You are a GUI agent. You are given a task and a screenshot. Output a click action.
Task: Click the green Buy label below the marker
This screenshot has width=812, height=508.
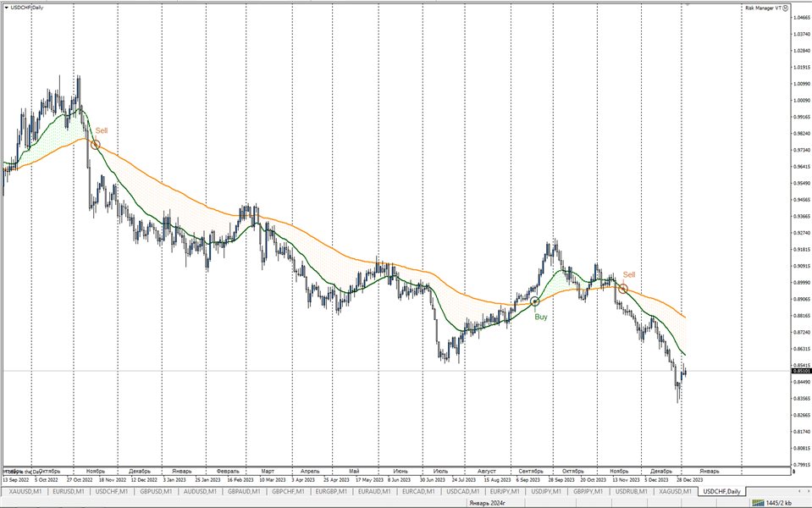click(541, 317)
